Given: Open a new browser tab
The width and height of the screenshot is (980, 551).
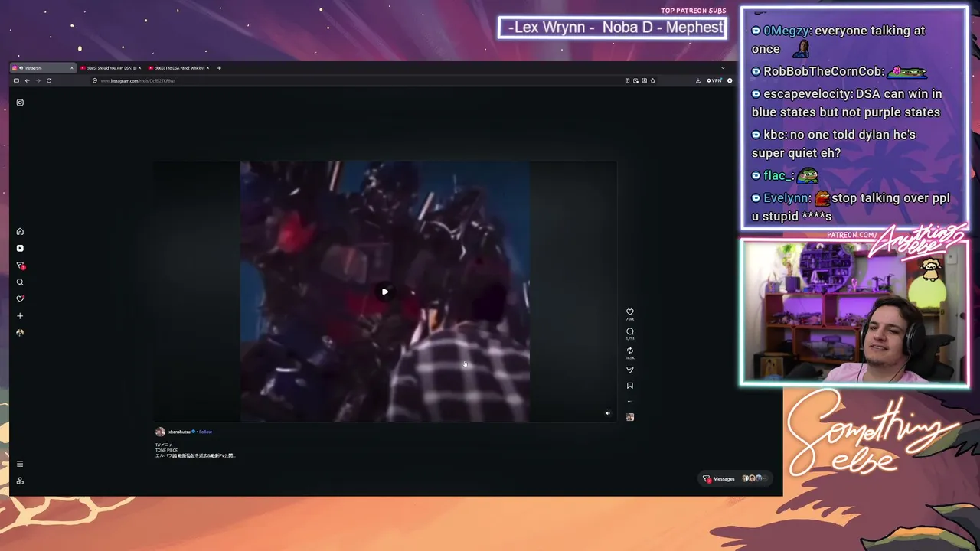Looking at the screenshot, I should 219,68.
